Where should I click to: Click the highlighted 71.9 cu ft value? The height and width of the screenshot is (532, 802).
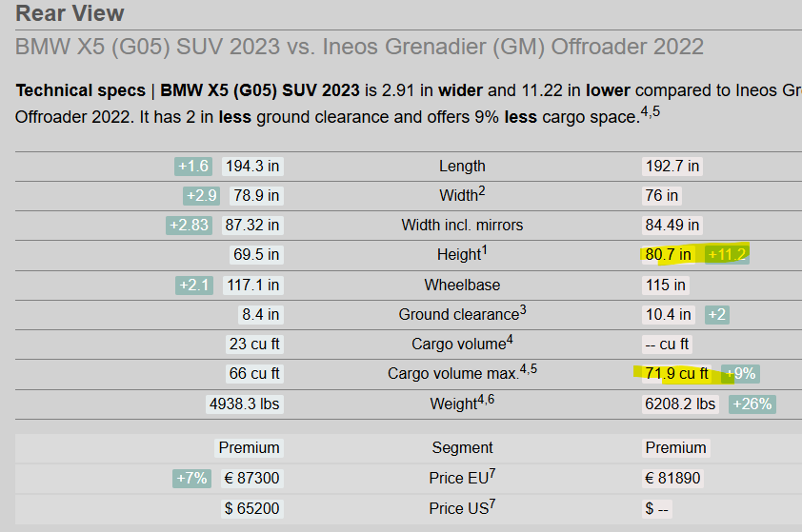coord(676,373)
